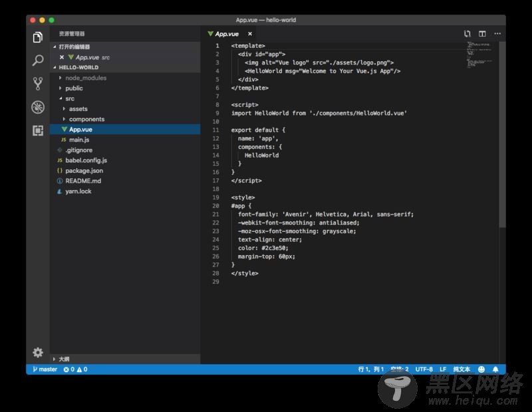Click the '<style>' tag on line 19
532x412 pixels.
(x=243, y=197)
